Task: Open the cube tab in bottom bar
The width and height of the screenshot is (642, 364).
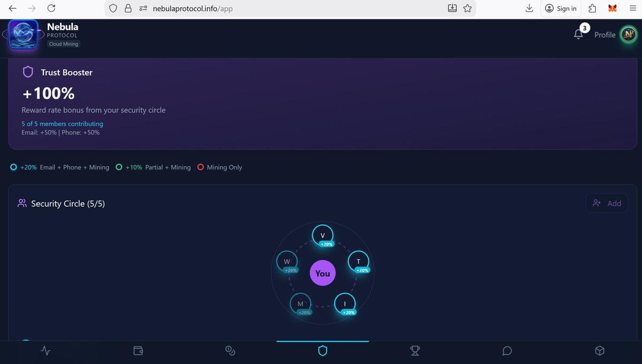Action: pos(600,351)
